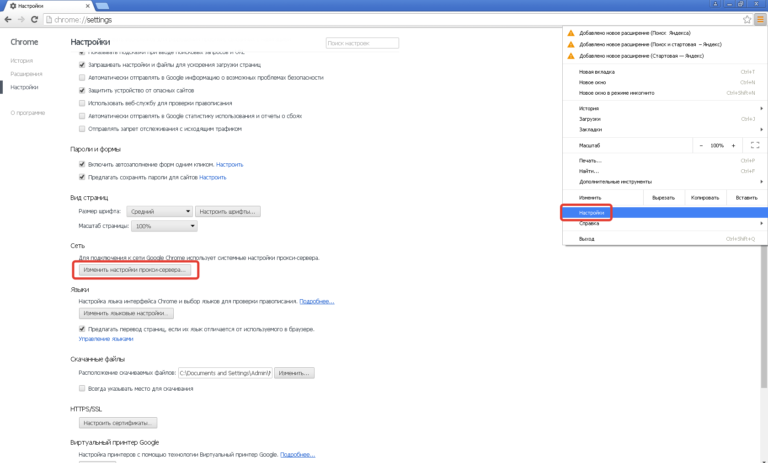The height and width of the screenshot is (463, 768).
Task: Toggle Защитить устройство от опасных сайтов
Action: (x=82, y=90)
